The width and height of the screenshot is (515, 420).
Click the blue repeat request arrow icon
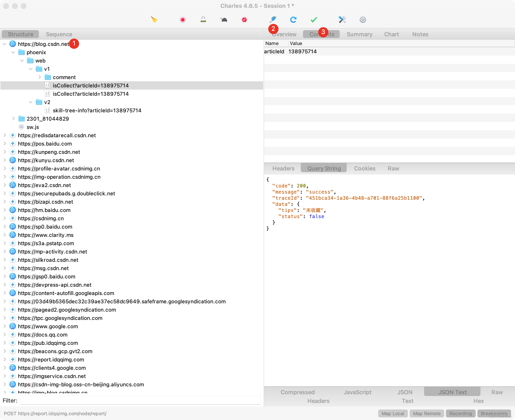293,20
